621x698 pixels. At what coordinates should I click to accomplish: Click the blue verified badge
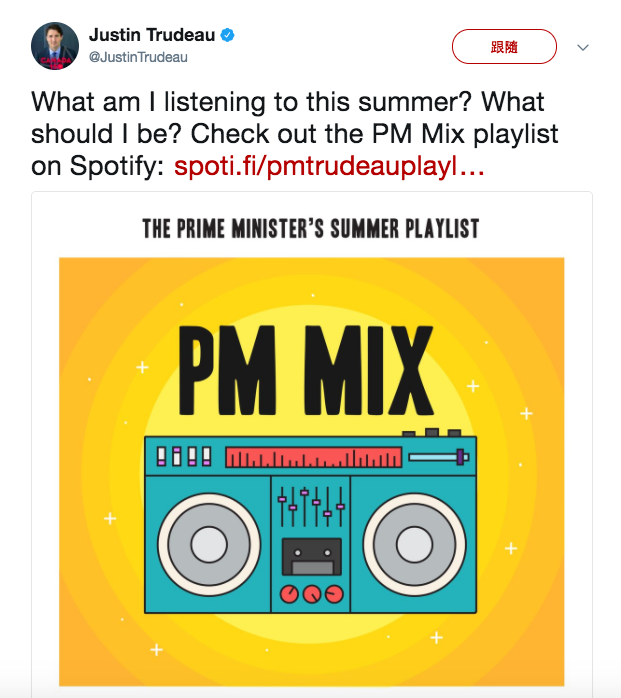227,35
